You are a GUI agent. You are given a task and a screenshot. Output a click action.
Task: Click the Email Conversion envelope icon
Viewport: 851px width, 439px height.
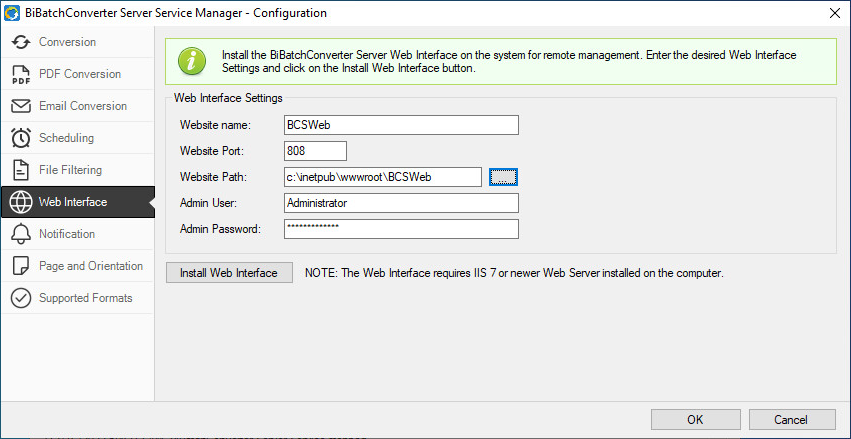coord(21,106)
